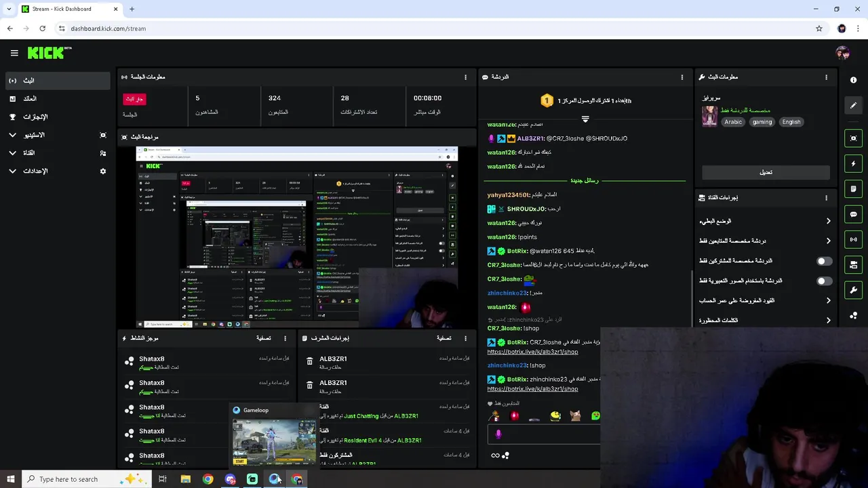Viewport: 868px width, 488px height.
Task: Toggle stream info wrench icon in the right toolbar
Action: tap(853, 290)
